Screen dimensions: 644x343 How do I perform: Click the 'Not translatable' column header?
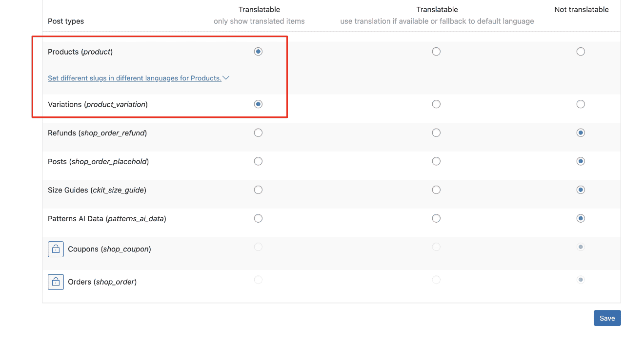582,10
